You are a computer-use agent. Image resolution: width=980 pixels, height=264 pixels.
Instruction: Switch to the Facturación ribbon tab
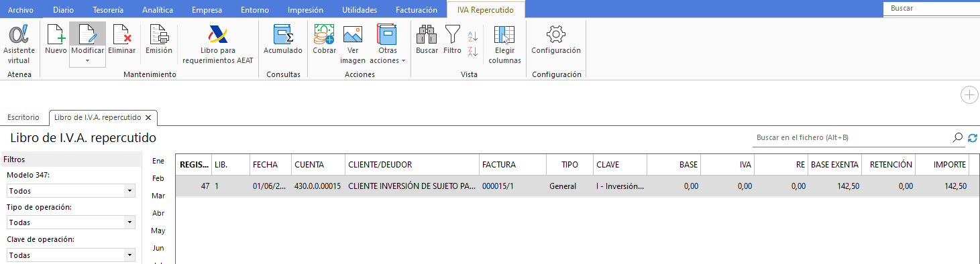pos(417,10)
